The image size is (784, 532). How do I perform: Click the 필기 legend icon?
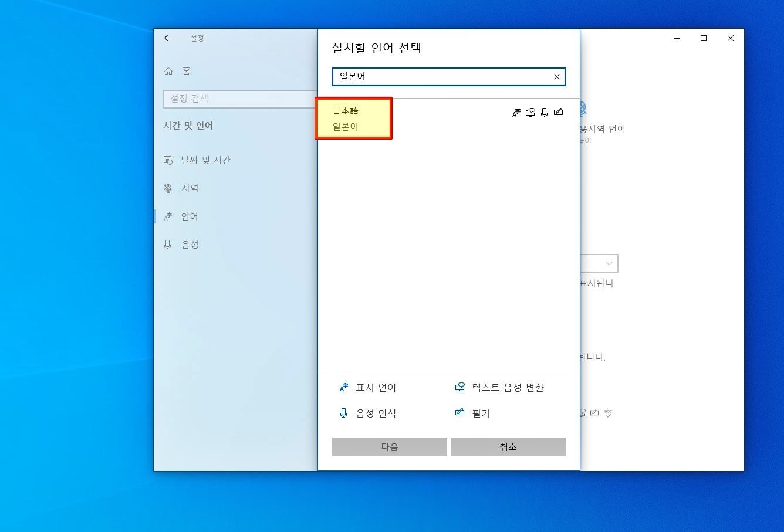(x=460, y=412)
